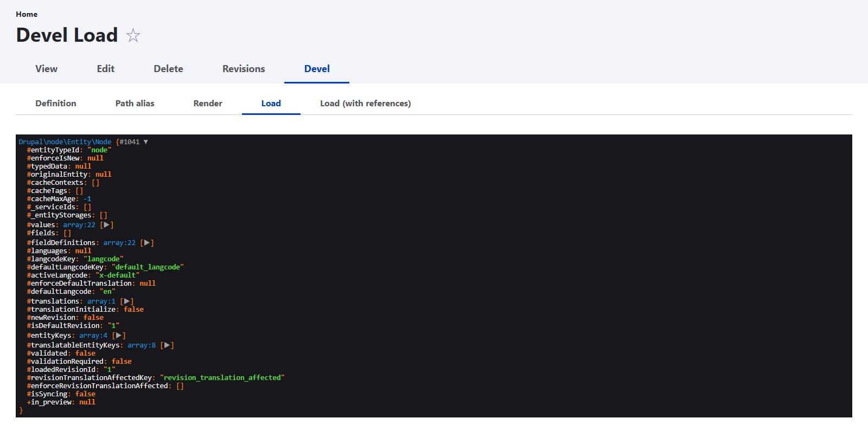868x431 pixels.
Task: Click the #1041 object identifier
Action: pos(130,142)
